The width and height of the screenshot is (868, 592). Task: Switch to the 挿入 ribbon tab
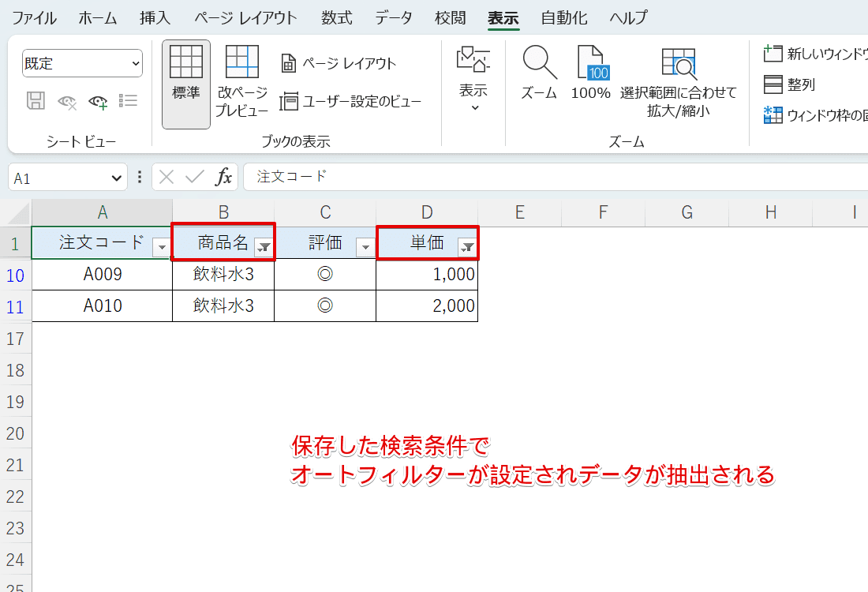[155, 18]
